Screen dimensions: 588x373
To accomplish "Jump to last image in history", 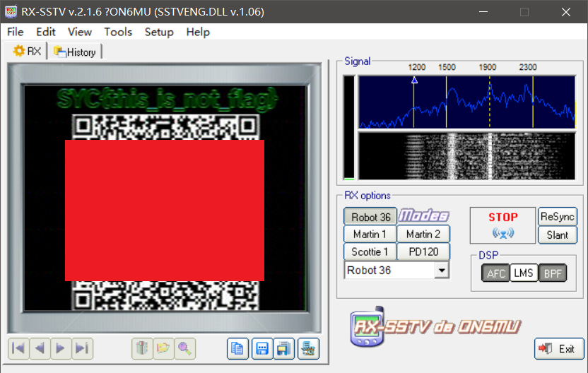I will (x=82, y=349).
